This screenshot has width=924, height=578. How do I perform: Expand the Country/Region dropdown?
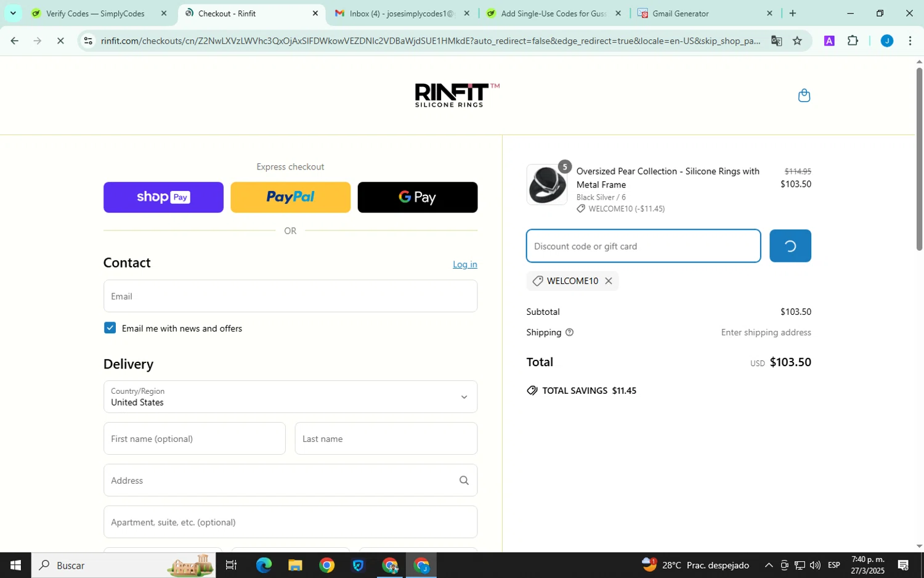click(x=290, y=397)
